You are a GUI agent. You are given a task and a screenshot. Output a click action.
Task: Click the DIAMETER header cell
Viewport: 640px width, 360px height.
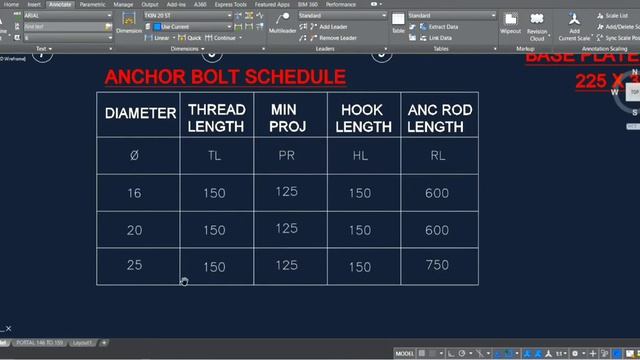click(x=138, y=114)
